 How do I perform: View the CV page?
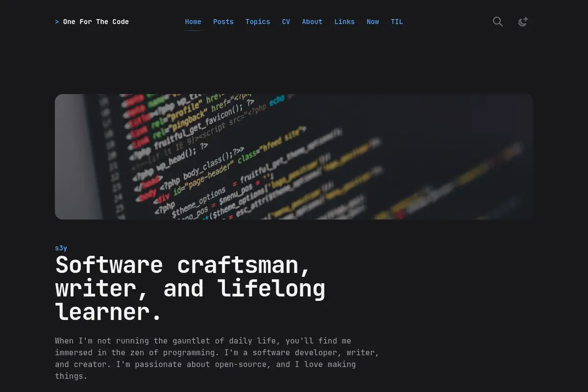[286, 22]
